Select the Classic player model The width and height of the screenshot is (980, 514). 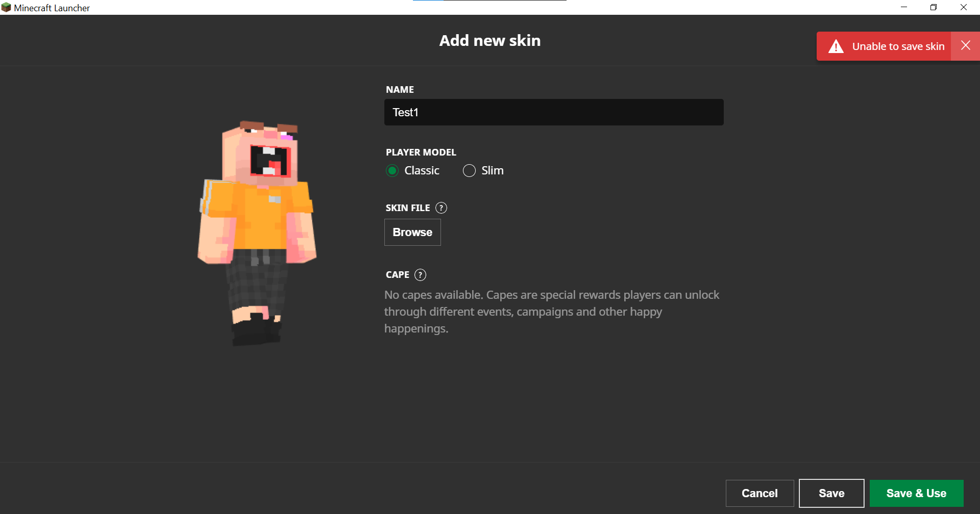tap(392, 171)
